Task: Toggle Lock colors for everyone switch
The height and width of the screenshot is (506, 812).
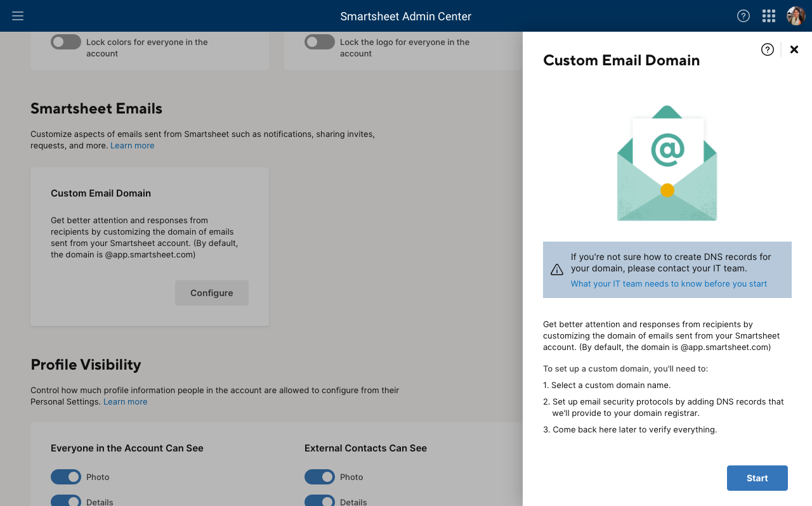Action: (66, 42)
